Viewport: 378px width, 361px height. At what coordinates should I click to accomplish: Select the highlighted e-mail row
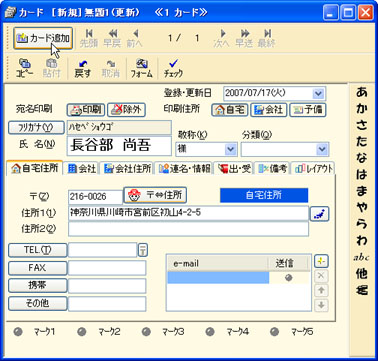coord(218,278)
